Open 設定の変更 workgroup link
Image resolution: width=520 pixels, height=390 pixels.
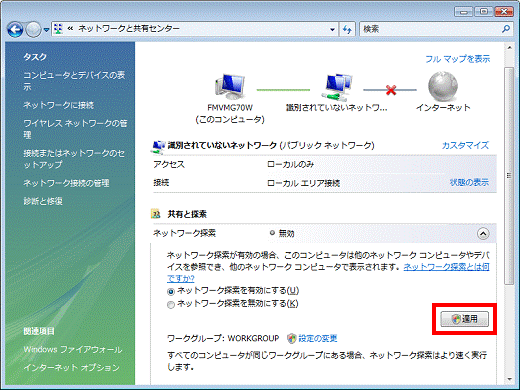click(318, 338)
